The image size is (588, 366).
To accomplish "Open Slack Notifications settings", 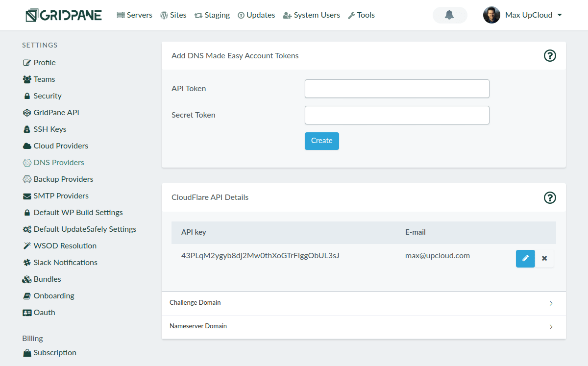I will [x=65, y=263].
